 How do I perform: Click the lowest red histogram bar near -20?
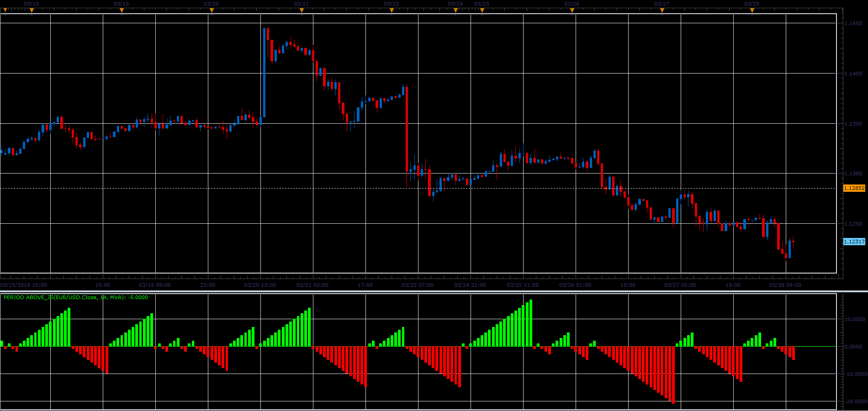click(673, 375)
